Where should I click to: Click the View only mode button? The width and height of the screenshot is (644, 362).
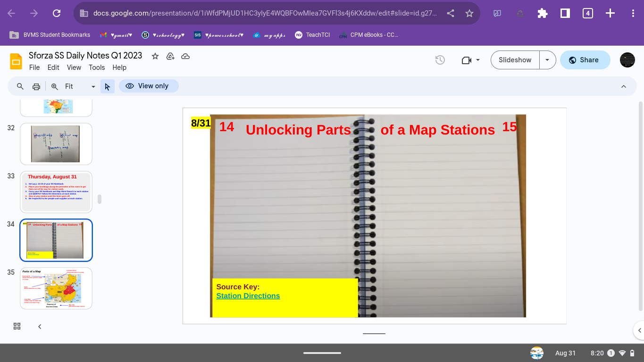[149, 86]
